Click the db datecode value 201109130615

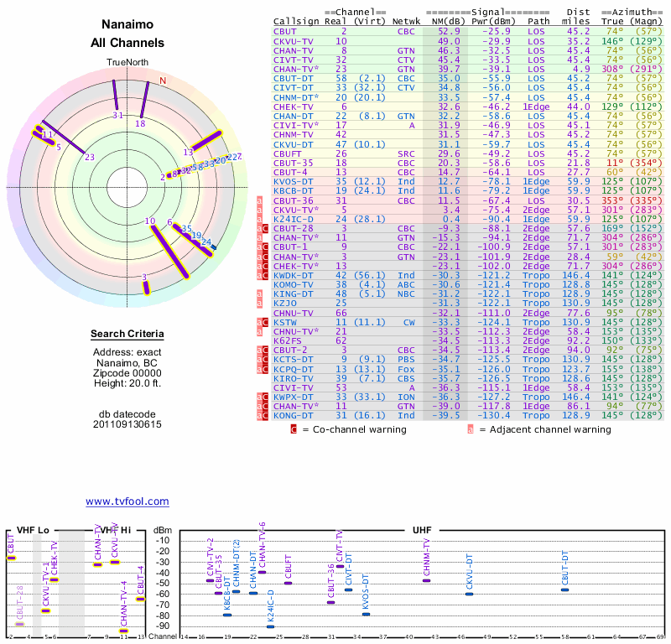(127, 424)
